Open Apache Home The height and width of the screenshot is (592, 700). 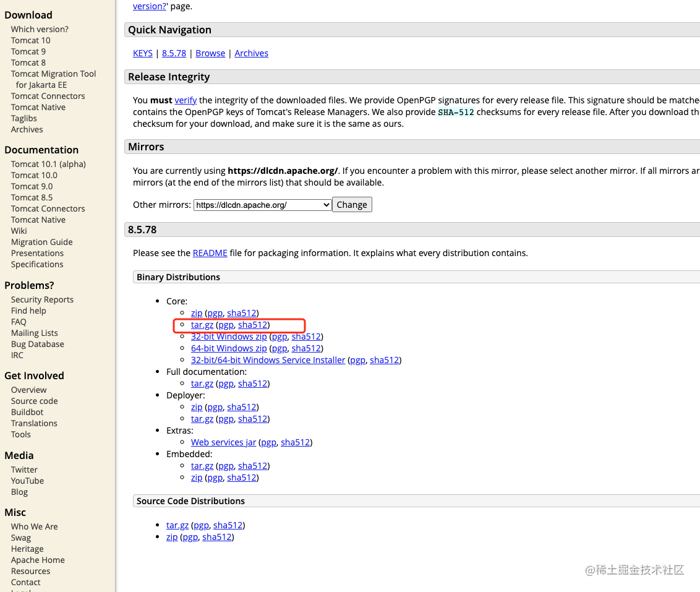(x=38, y=560)
